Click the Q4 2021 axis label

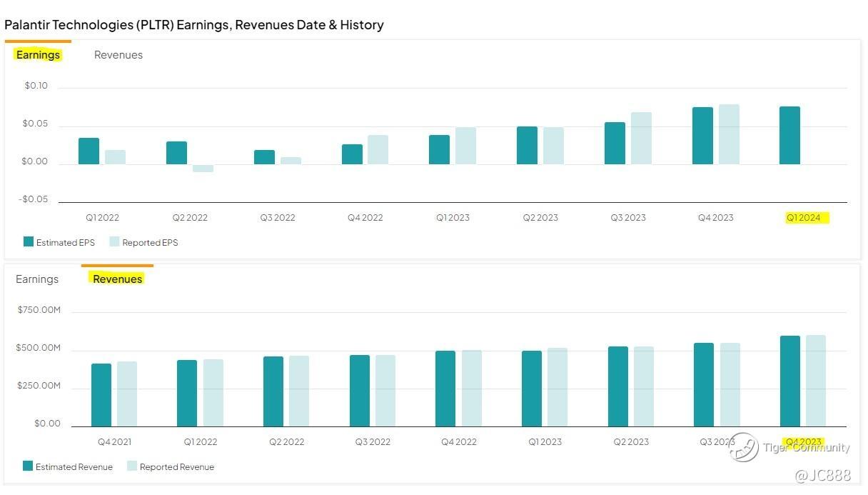[x=114, y=442]
